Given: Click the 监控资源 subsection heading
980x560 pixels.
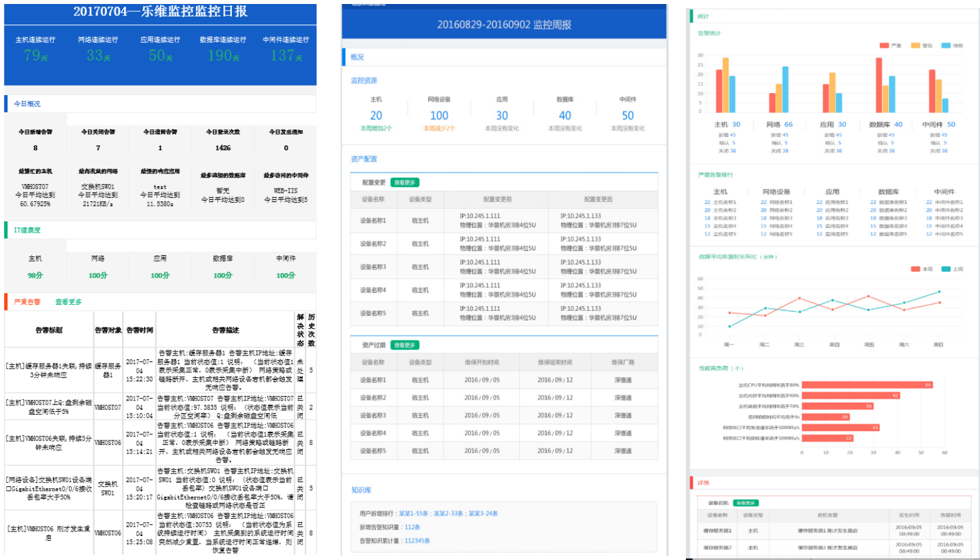Looking at the screenshot, I should click(x=364, y=80).
